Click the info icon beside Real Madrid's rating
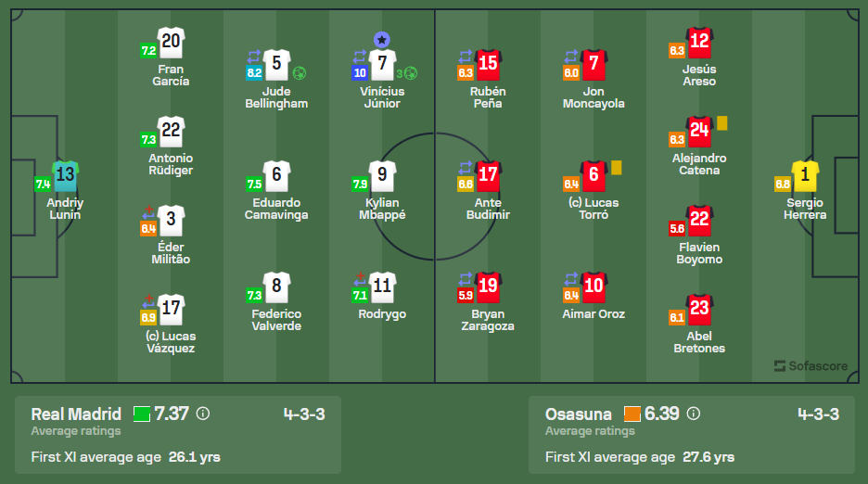The image size is (868, 484). (x=203, y=414)
